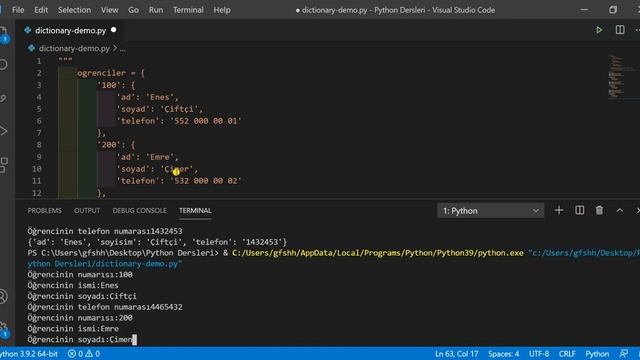
Task: Click 'Çiftçi' string on line 5
Action: coord(179,109)
